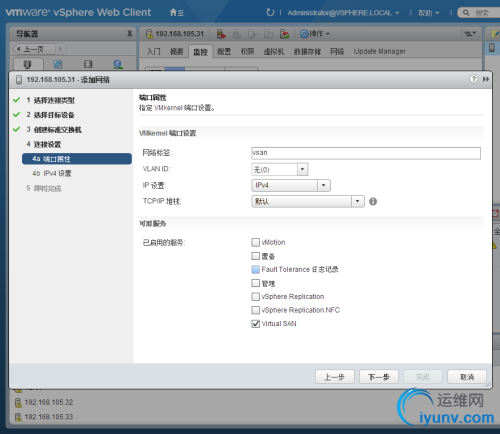Open the hosts and clusters navigator tab
This screenshot has height=434, width=500.
point(28,64)
